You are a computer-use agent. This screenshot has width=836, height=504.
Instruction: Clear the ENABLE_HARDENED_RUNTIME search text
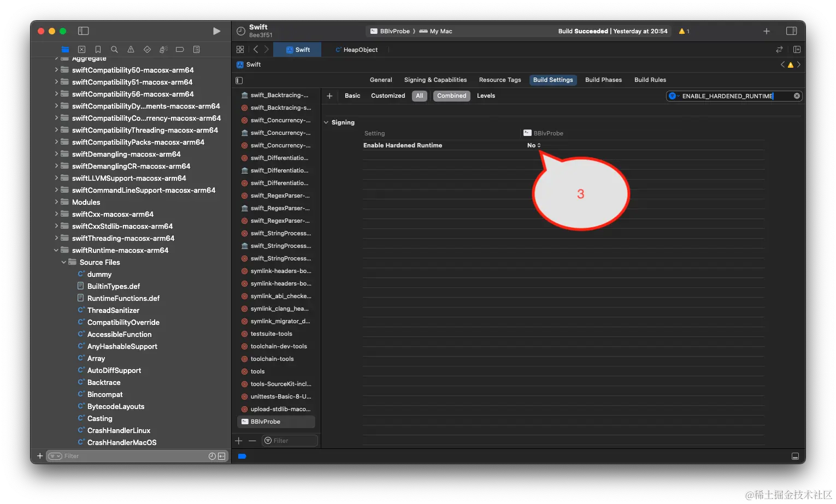(x=797, y=96)
